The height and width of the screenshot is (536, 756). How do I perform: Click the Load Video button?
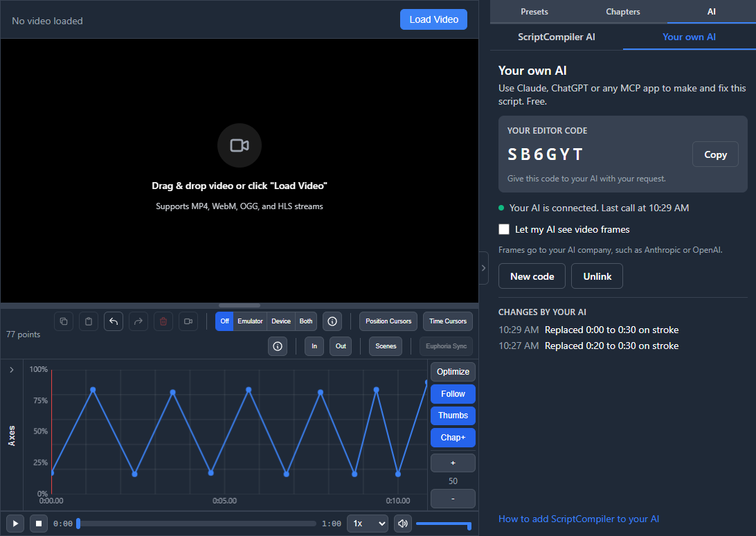coord(433,19)
